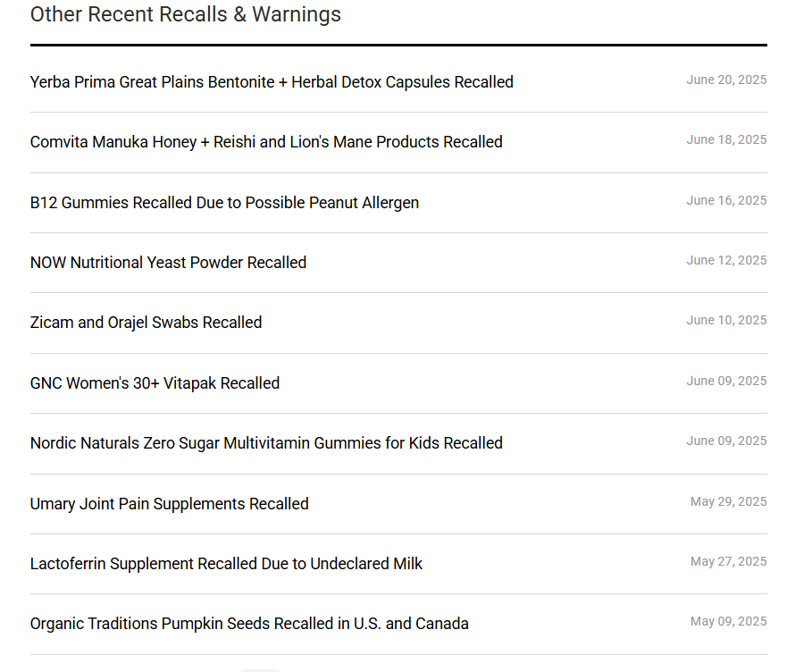Click the June 10, 2025 date
The image size is (787, 672).
[726, 320]
